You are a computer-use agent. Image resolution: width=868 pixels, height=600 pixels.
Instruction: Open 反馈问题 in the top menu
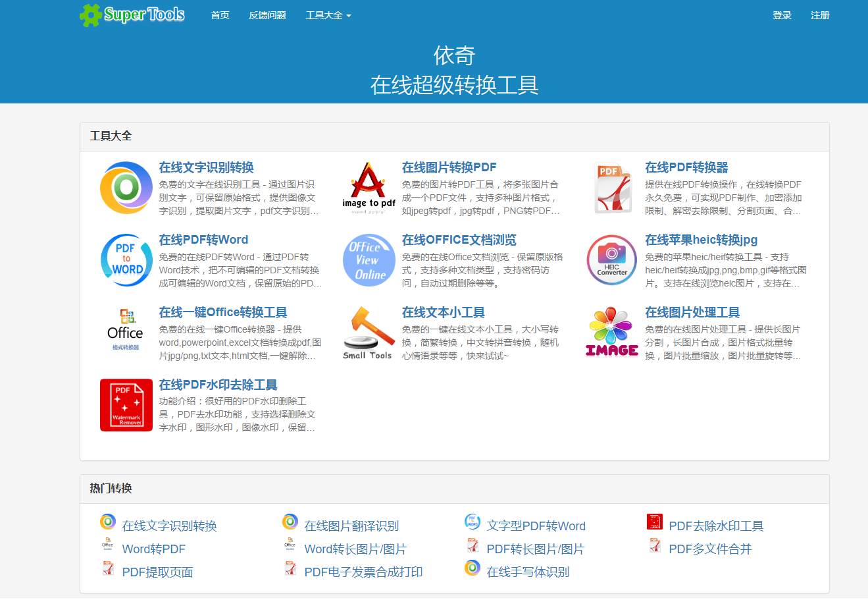pos(267,15)
